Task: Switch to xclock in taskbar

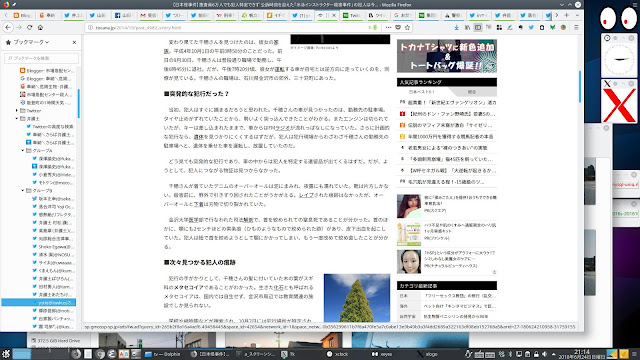Action: [337, 354]
